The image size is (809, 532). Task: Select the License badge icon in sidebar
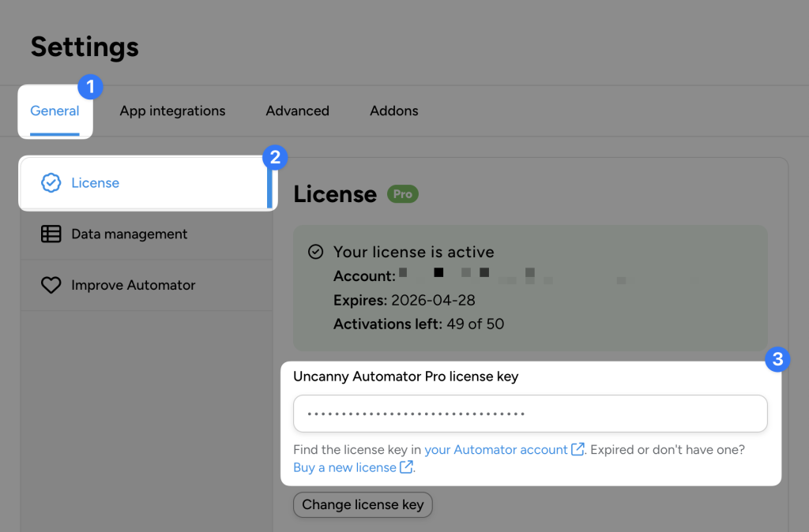pyautogui.click(x=51, y=182)
